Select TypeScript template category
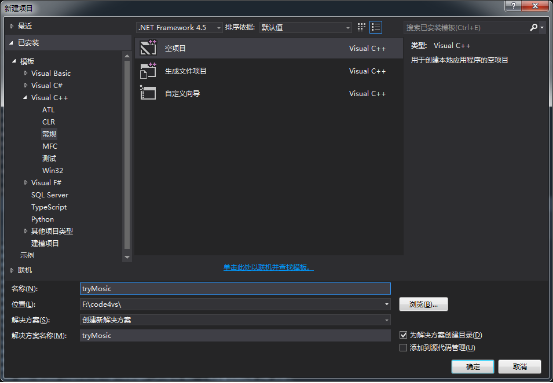The width and height of the screenshot is (553, 383). (49, 207)
